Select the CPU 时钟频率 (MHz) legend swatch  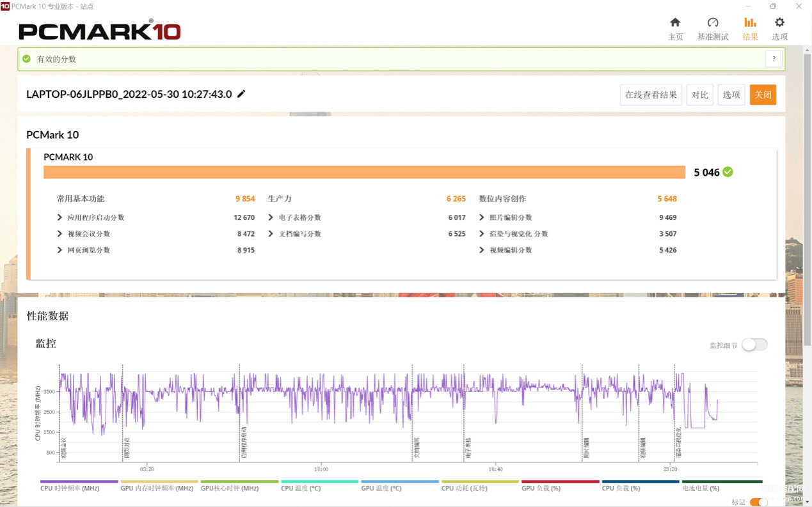[79, 481]
